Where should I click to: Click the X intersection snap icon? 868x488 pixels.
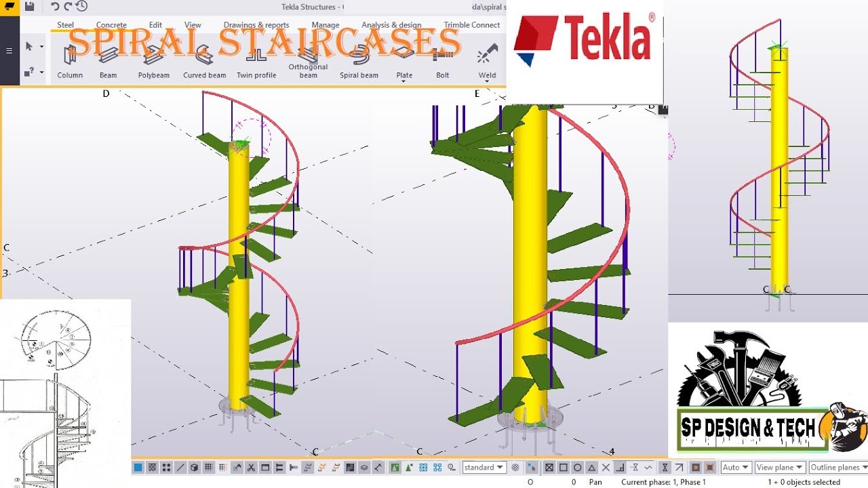point(606,468)
